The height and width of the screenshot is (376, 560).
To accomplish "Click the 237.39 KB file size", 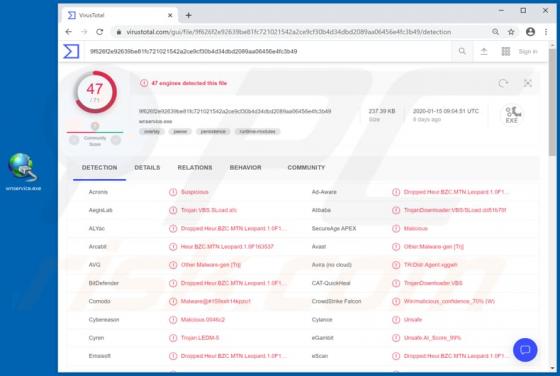I will click(382, 111).
